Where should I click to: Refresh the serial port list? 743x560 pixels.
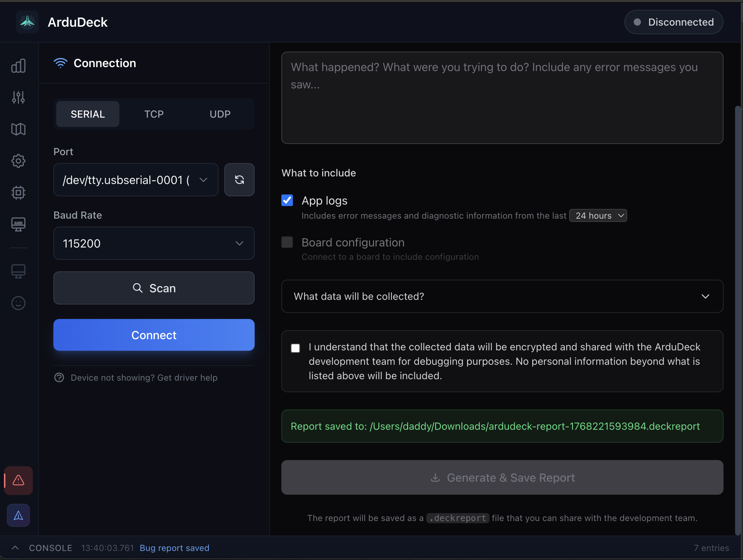[239, 180]
